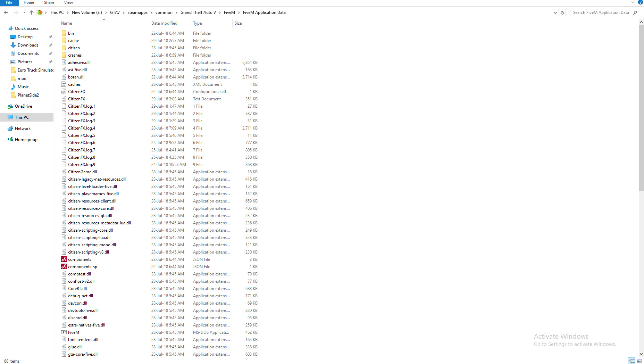The image size is (644, 364).
Task: Open the Share ribbon tab
Action: 49,2
